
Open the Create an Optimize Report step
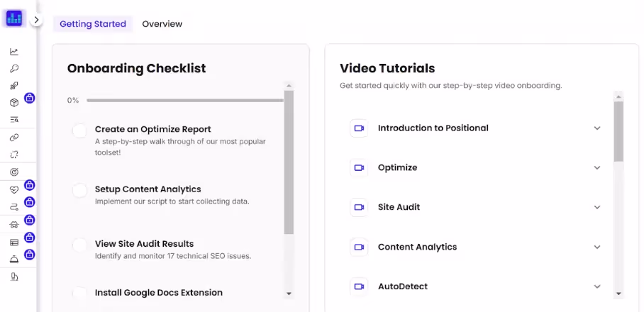(152, 129)
